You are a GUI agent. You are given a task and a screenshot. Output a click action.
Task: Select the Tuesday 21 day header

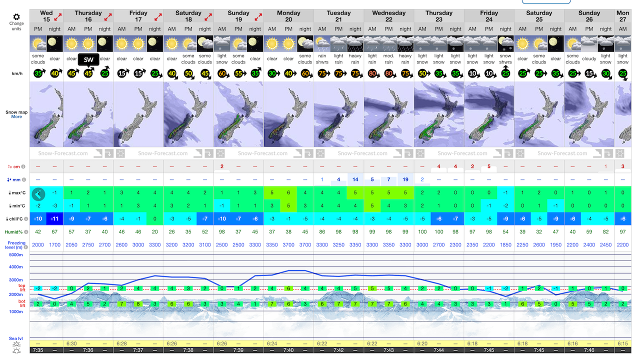pos(338,16)
